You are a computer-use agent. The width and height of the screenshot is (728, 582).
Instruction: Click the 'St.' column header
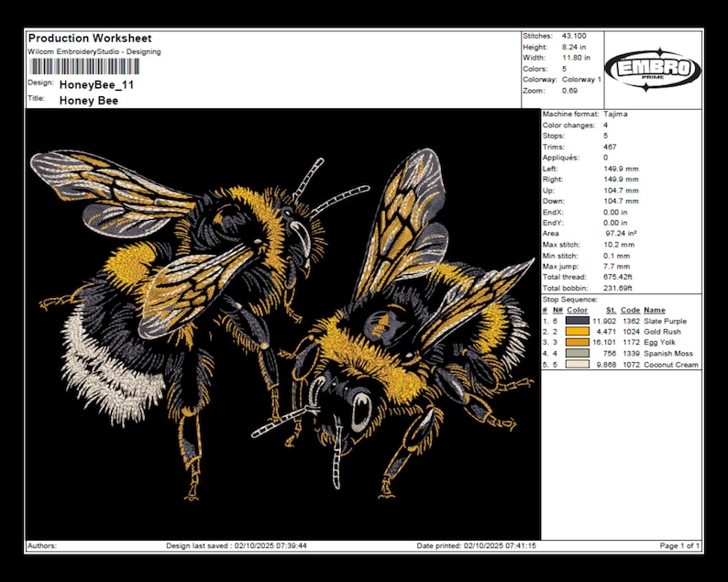611,310
